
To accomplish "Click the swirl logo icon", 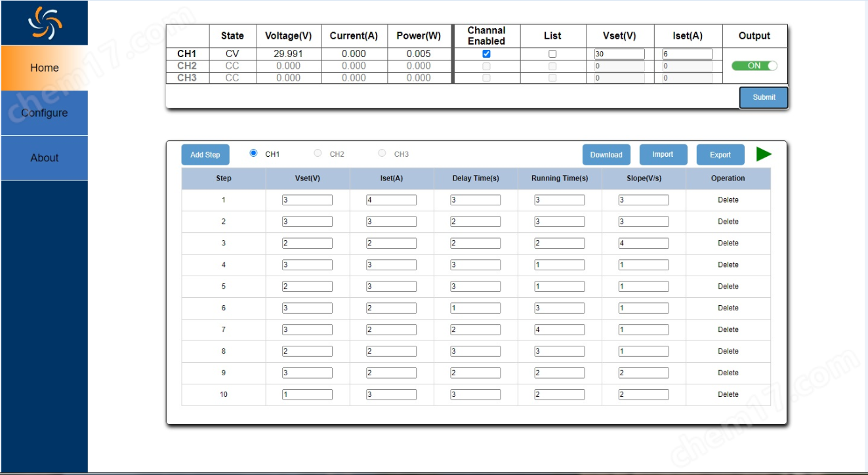I will [45, 22].
